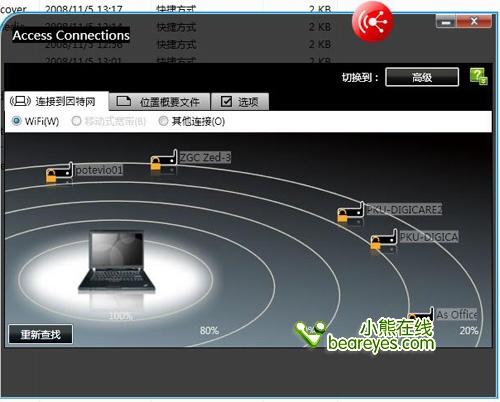This screenshot has width=500, height=402.
Task: Click the 重新查找 rescan button
Action: (x=40, y=334)
